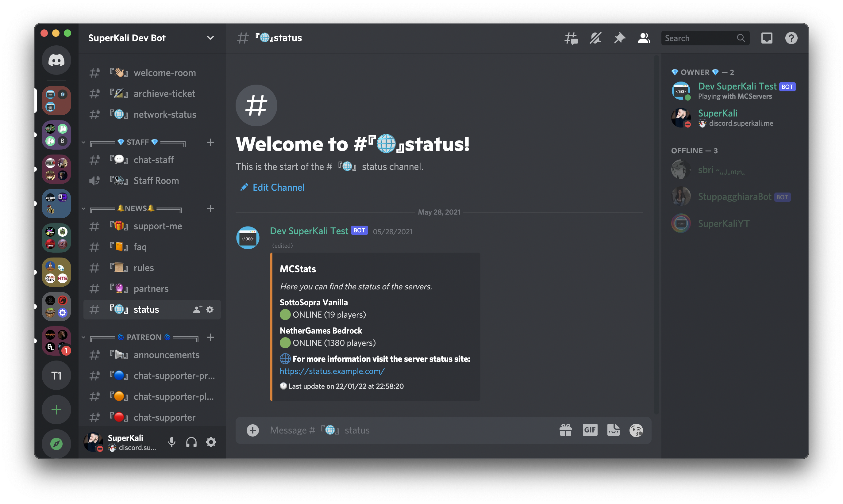Switch to the rules channel

[144, 268]
